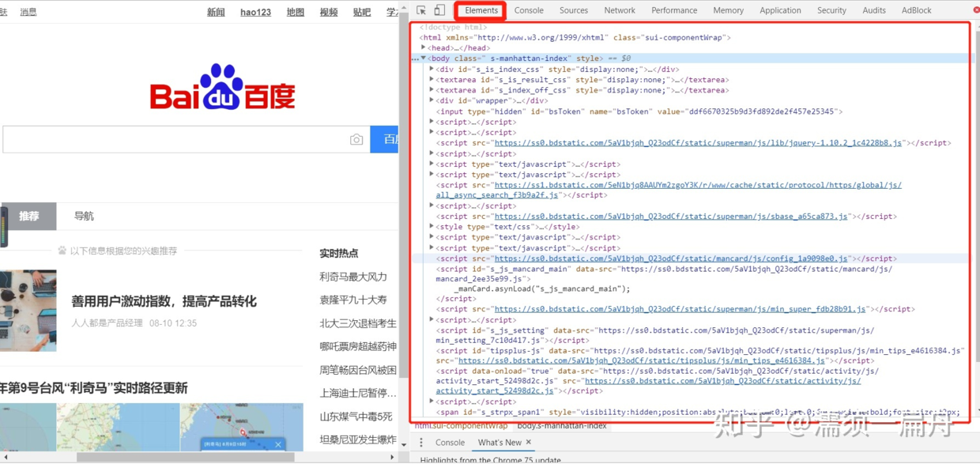Select the 导航 tab on Baidu page
The image size is (980, 464).
pos(84,216)
